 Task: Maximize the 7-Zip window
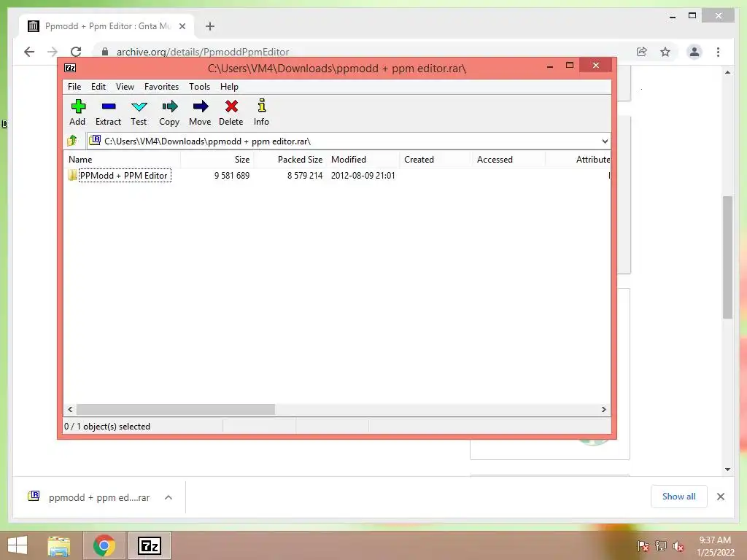pos(569,65)
